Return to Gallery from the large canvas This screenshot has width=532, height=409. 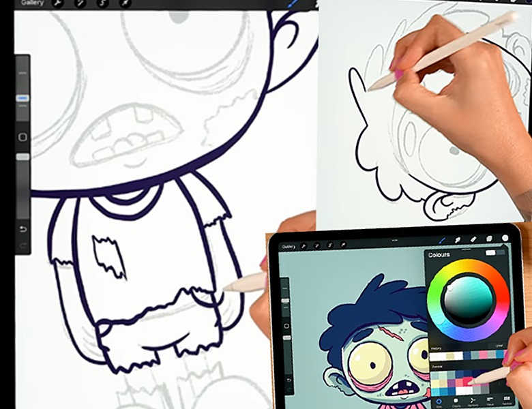32,3
